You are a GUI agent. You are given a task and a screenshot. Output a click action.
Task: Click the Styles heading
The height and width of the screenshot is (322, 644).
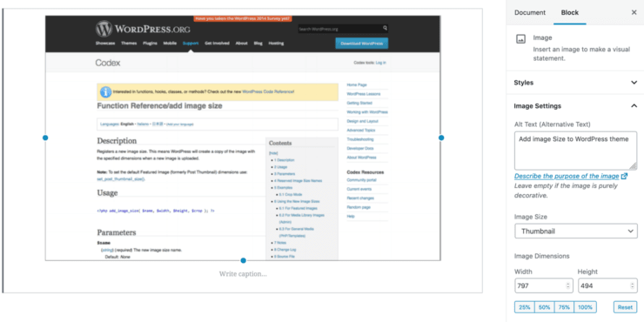pyautogui.click(x=524, y=83)
